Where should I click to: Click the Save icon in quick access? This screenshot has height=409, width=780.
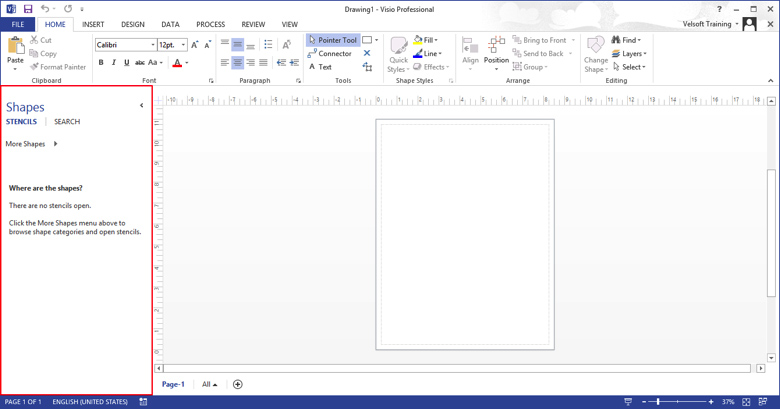(x=28, y=9)
